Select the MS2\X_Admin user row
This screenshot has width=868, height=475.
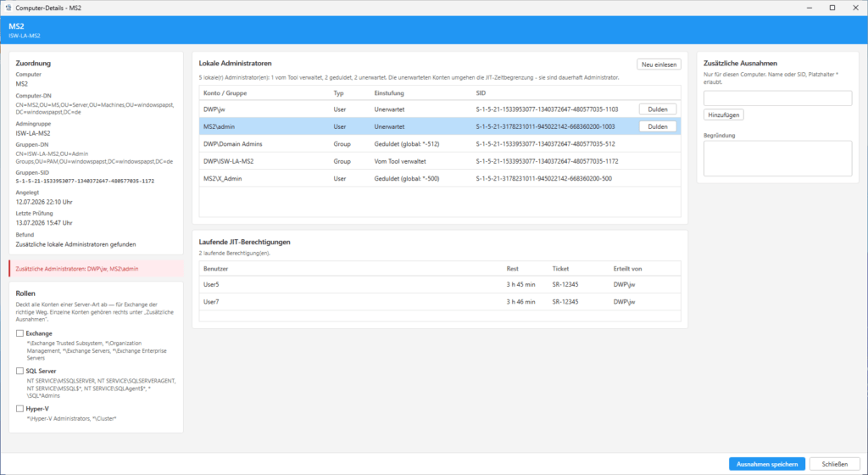(440, 178)
